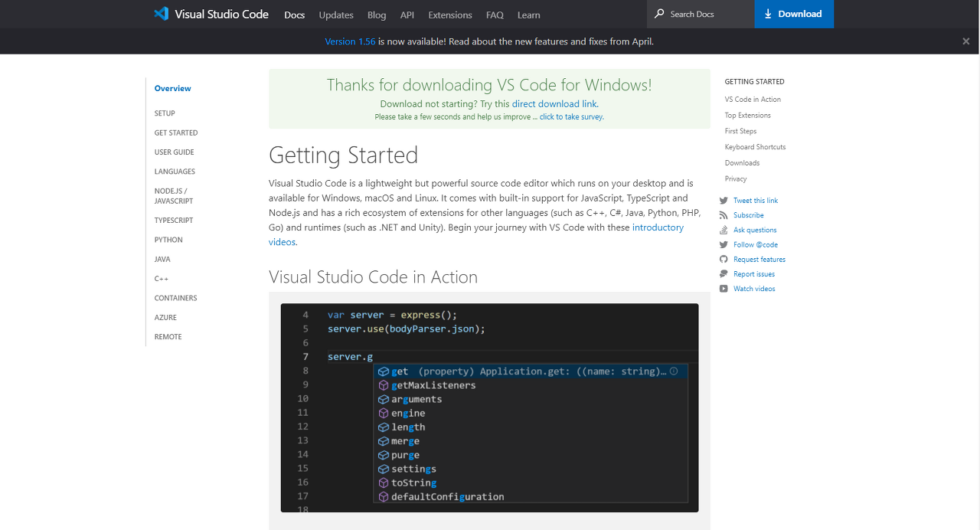Click the cube icon next to defaultConfiguration
The image size is (980, 530).
[x=384, y=496]
